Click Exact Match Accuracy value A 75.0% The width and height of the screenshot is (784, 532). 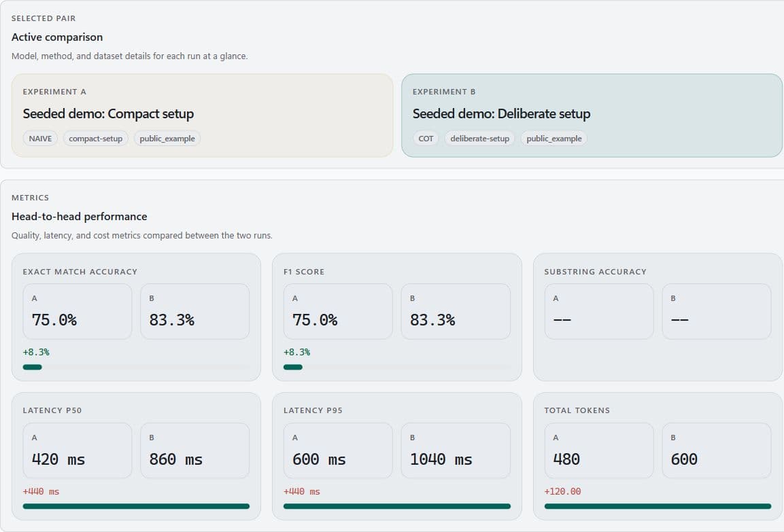(54, 320)
